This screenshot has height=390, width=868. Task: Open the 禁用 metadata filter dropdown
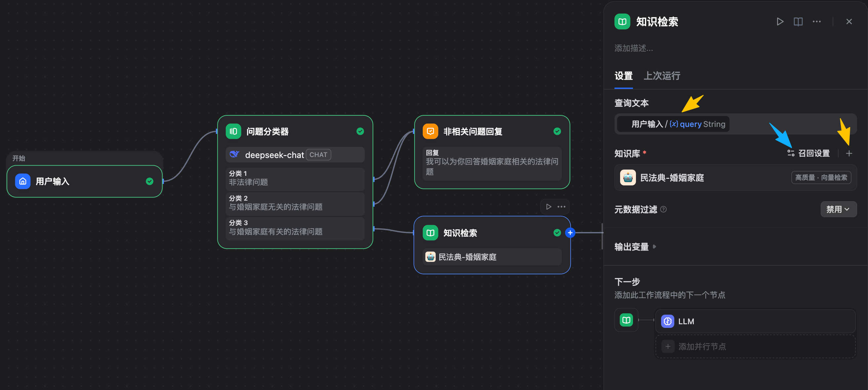point(838,210)
